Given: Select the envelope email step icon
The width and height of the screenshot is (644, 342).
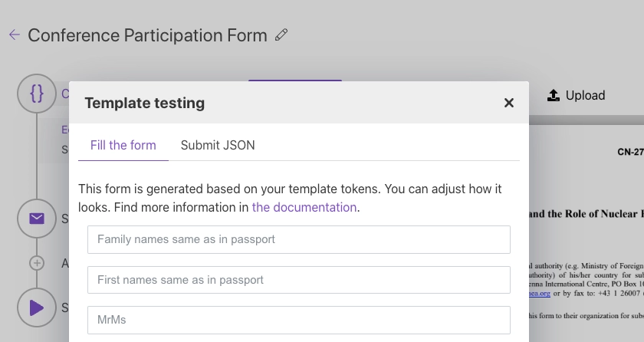Looking at the screenshot, I should pyautogui.click(x=37, y=219).
